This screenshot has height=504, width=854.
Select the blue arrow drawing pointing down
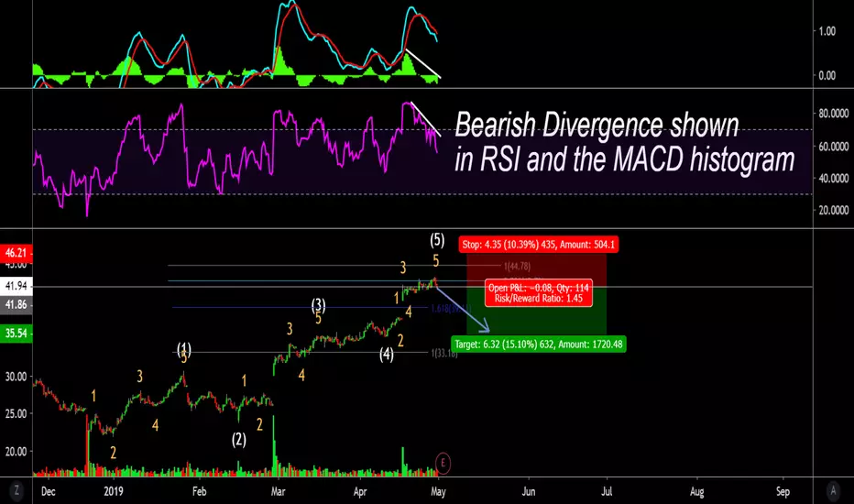coord(463,309)
